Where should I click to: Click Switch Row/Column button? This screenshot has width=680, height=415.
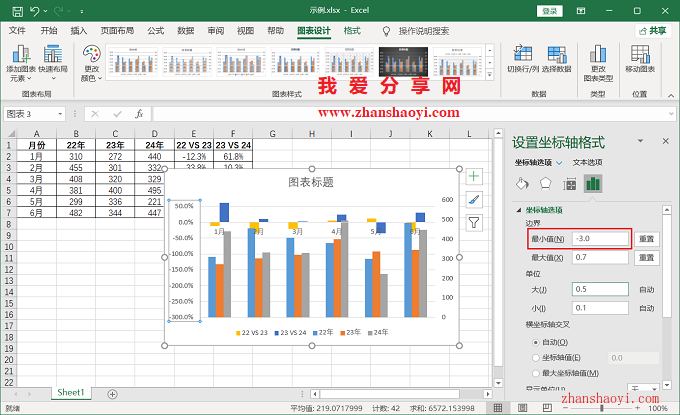523,59
